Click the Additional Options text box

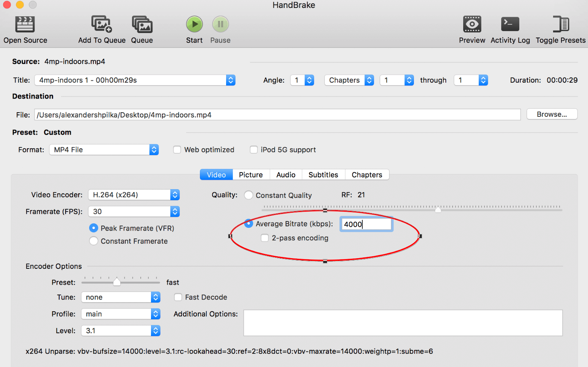coord(403,323)
